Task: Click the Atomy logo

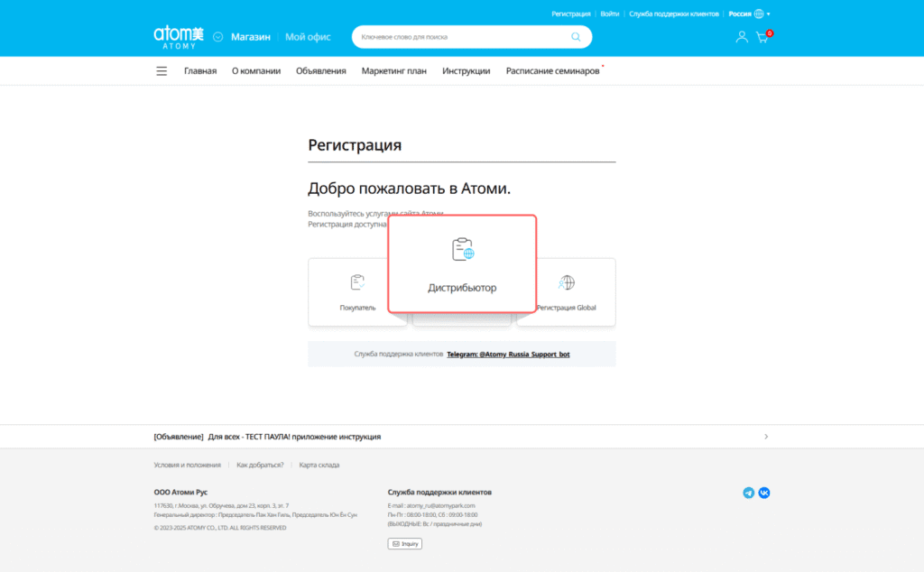Action: pos(179,36)
